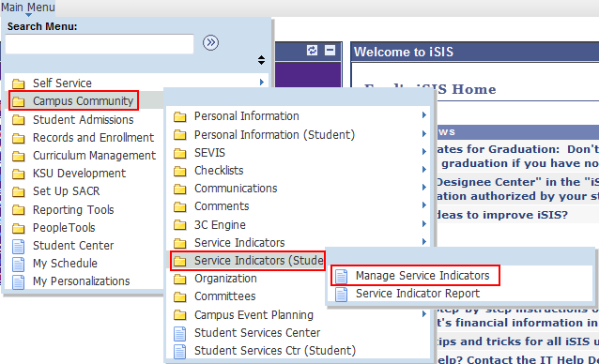Image resolution: width=599 pixels, height=364 pixels.
Task: Click the Checklists folder icon
Action: (x=180, y=171)
